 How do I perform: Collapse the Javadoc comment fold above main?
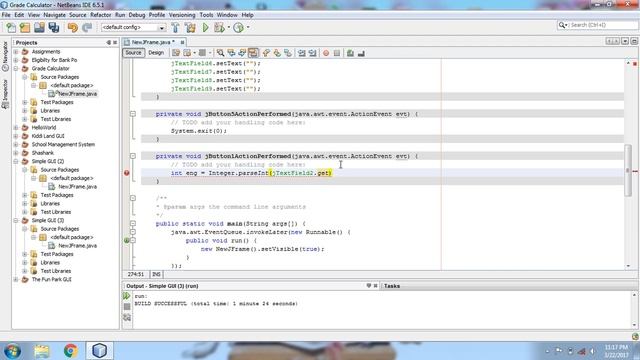[133, 198]
